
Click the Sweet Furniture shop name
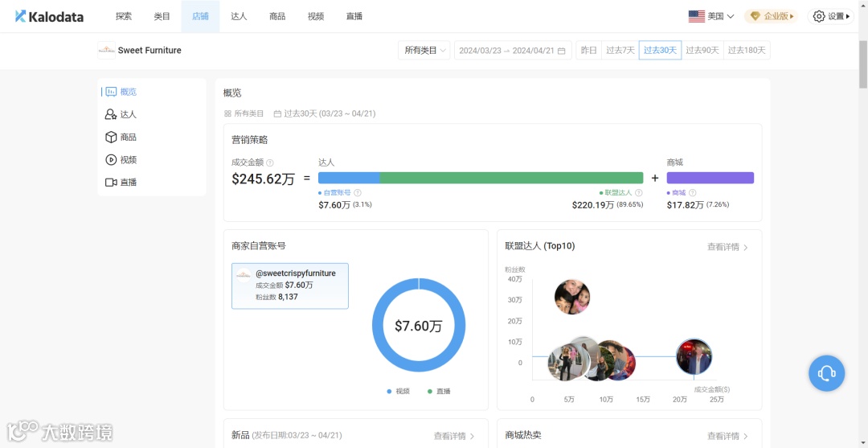pyautogui.click(x=149, y=51)
